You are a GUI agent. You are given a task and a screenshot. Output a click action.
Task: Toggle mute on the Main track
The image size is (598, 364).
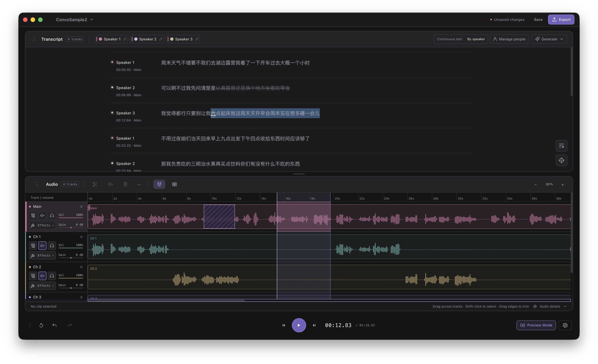click(x=42, y=215)
